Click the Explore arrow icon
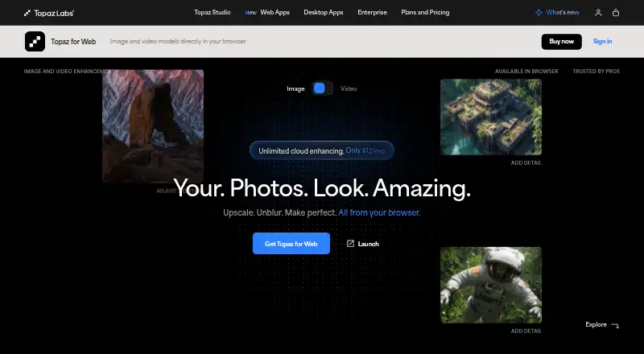 coord(615,325)
